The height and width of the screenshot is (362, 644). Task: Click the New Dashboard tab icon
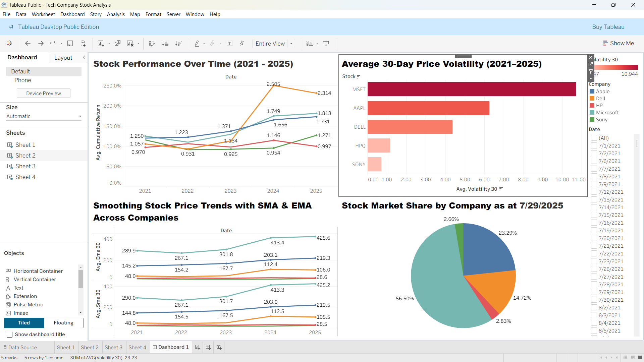[x=208, y=347]
